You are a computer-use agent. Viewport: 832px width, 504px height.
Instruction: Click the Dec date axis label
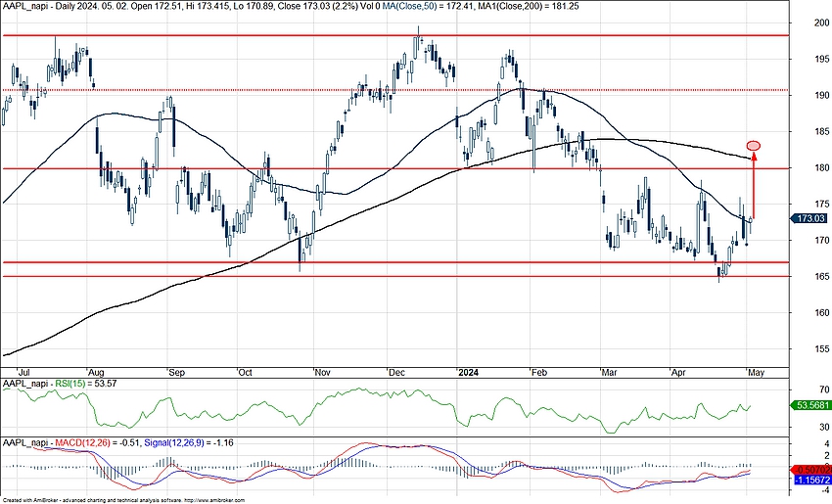pyautogui.click(x=396, y=373)
